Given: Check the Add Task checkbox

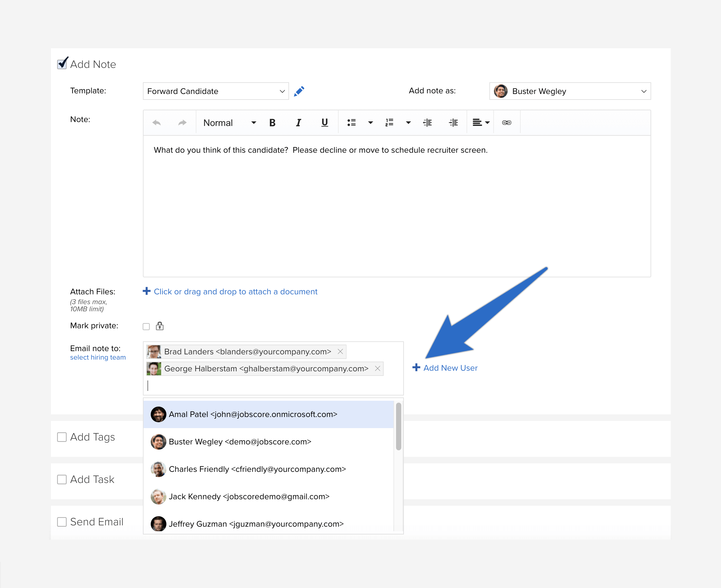Looking at the screenshot, I should [62, 479].
